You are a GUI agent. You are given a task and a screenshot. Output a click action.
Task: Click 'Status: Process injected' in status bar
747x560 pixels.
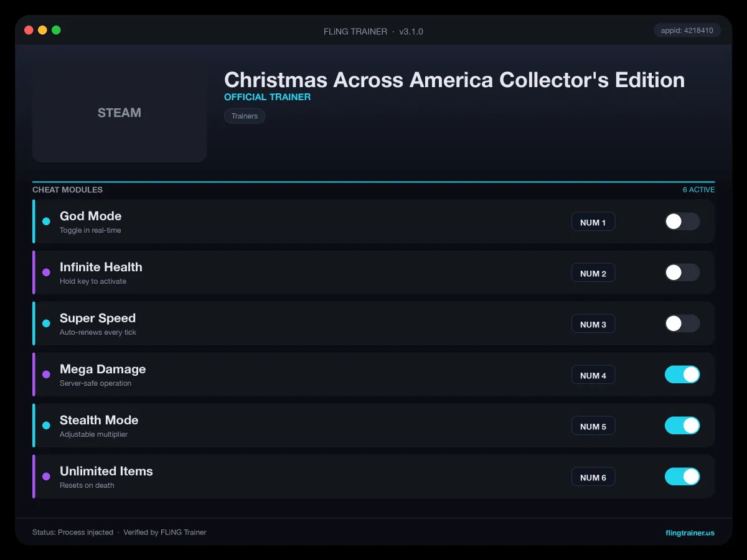(73, 533)
